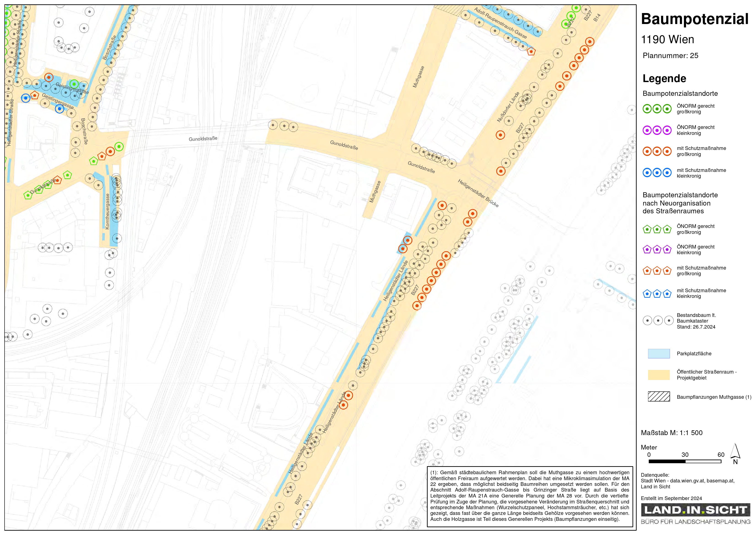Click the green circle legend icons for großkronig

(657, 109)
